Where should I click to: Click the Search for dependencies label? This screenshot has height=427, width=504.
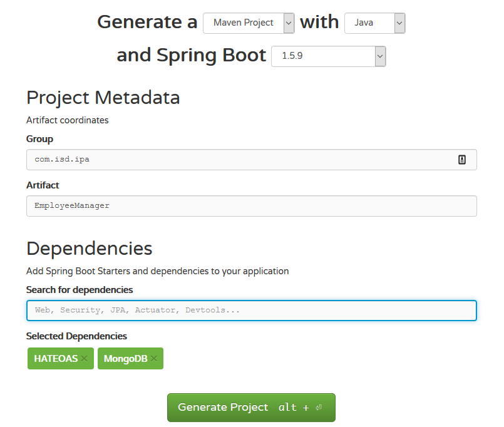pyautogui.click(x=80, y=290)
